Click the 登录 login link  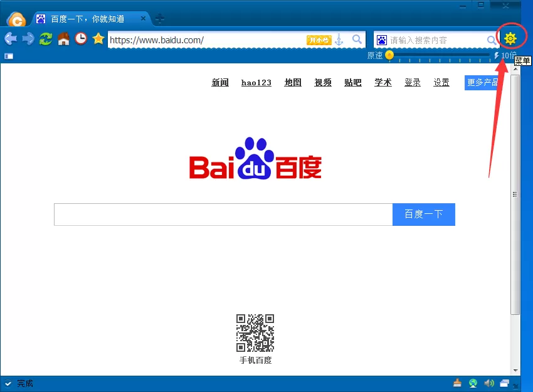pos(413,82)
